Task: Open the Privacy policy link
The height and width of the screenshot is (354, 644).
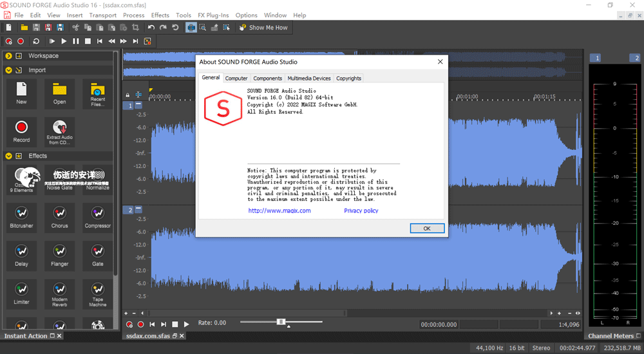Action: (361, 210)
